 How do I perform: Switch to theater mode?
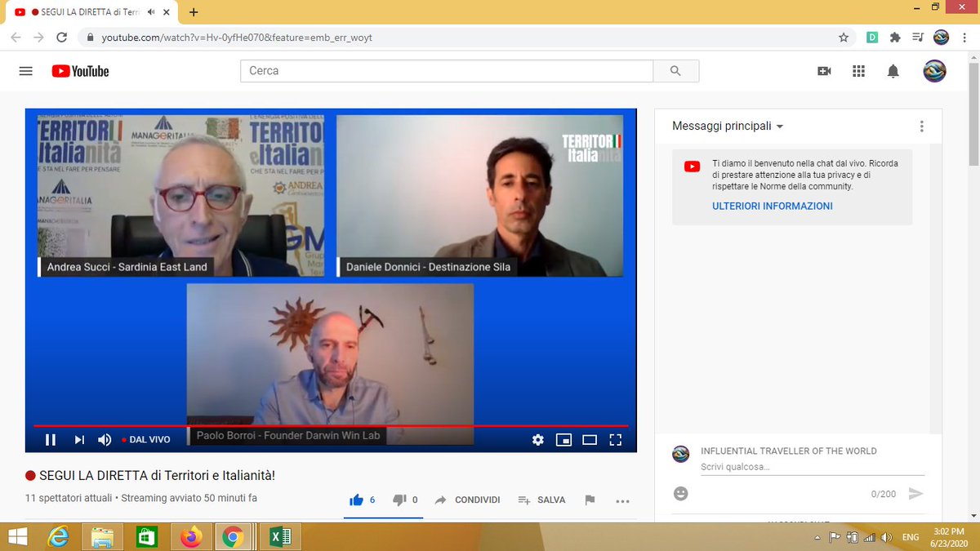(x=590, y=439)
